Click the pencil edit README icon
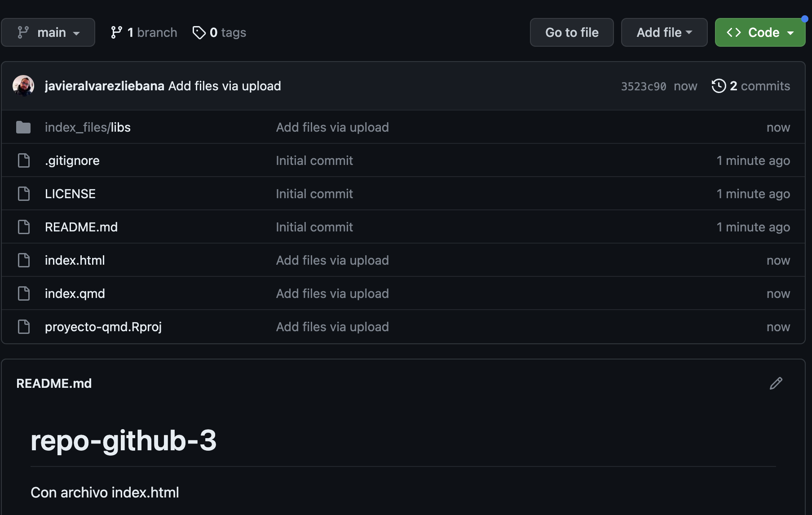The height and width of the screenshot is (515, 812). 776,383
